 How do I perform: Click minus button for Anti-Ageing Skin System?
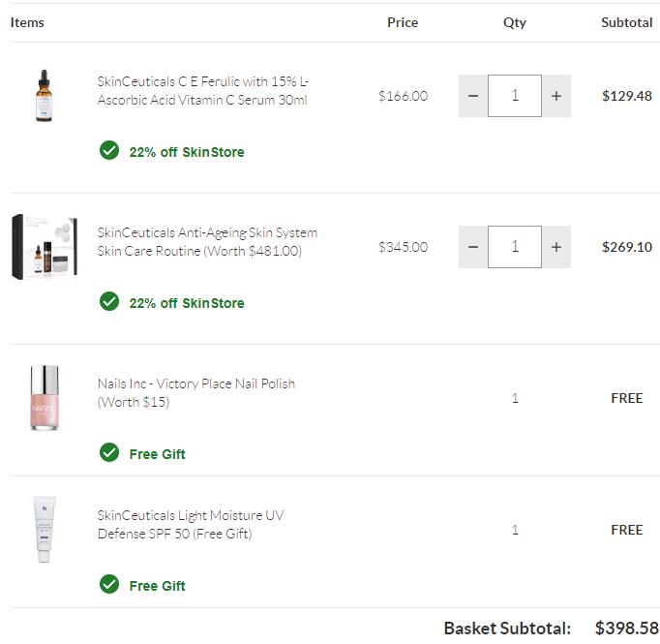(x=473, y=247)
